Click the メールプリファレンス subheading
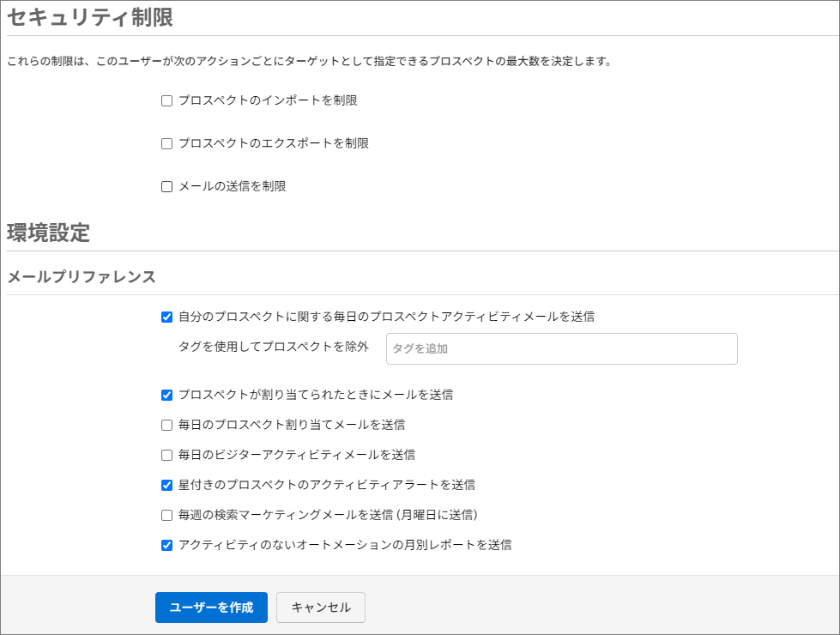The image size is (840, 635). coord(82,276)
